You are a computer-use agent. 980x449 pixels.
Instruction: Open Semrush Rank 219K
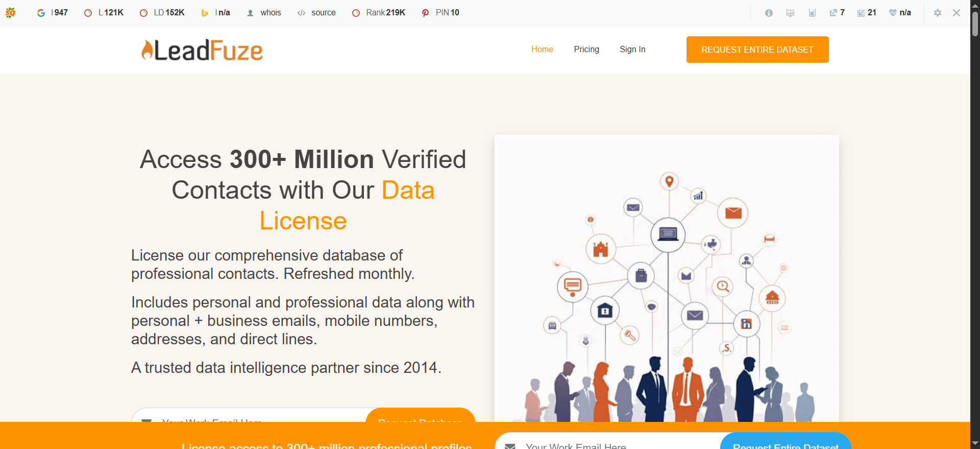click(x=378, y=13)
